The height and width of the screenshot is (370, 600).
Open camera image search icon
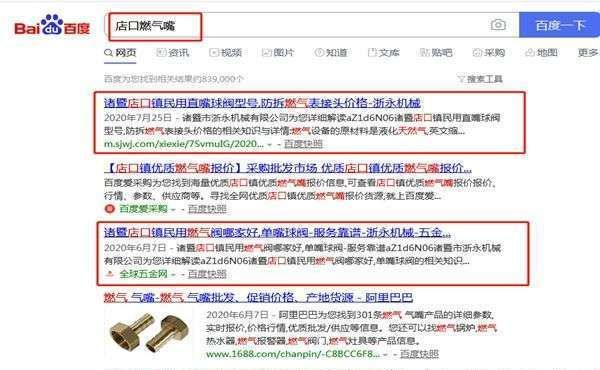point(498,25)
